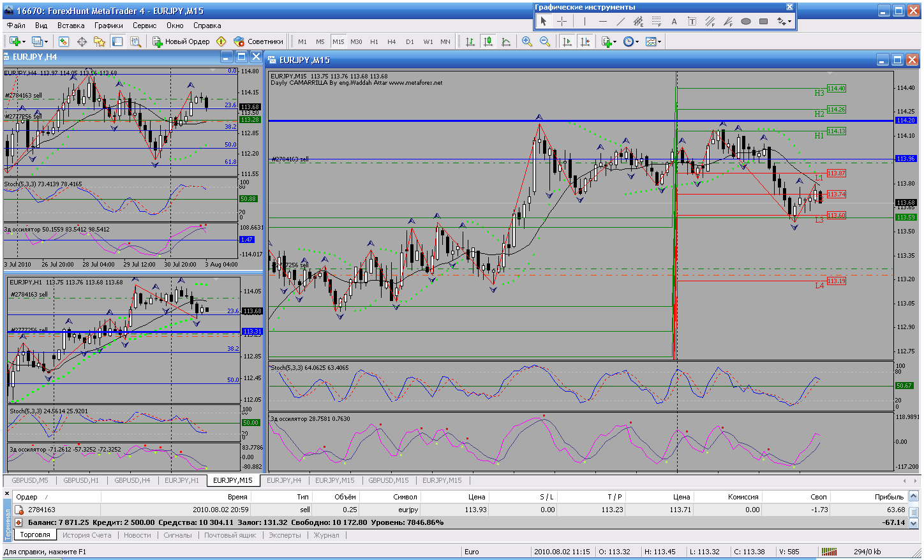Select the Trendline drawing tool
The width and height of the screenshot is (924, 560).
(620, 21)
